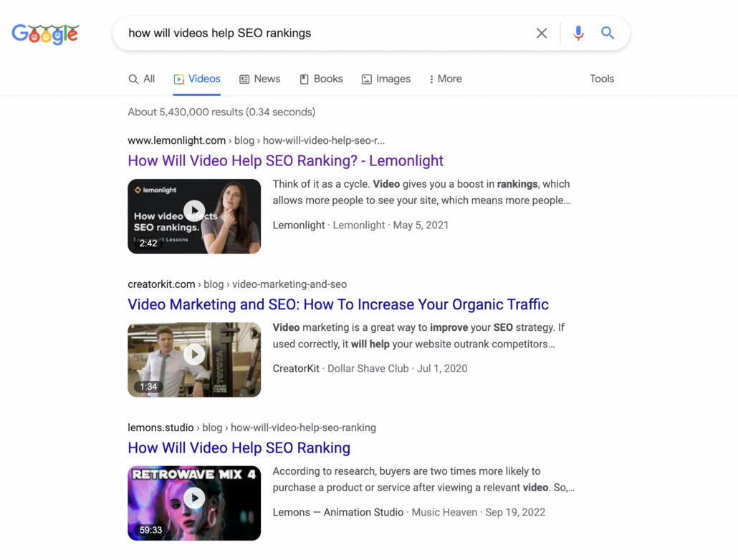Open the lemons.studio "How Will Video Help SEO Ranking" link

coord(239,448)
